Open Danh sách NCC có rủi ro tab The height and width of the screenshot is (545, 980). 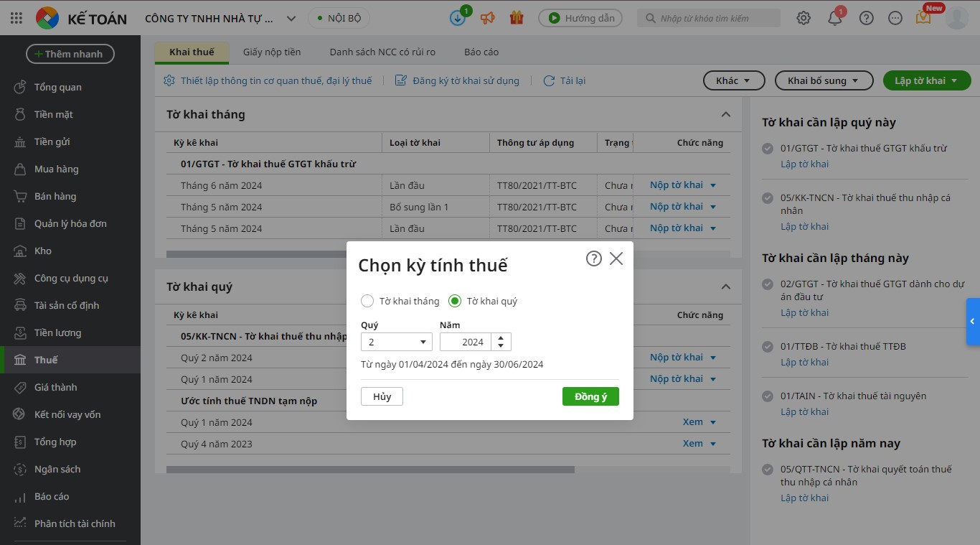[x=382, y=52]
